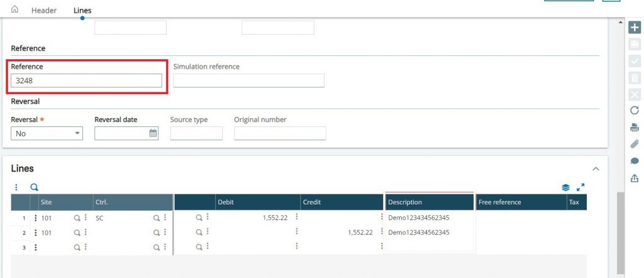Viewport: 644px width, 278px height.
Task: Click the vertical scrollbar on the right
Action: tap(620, 233)
